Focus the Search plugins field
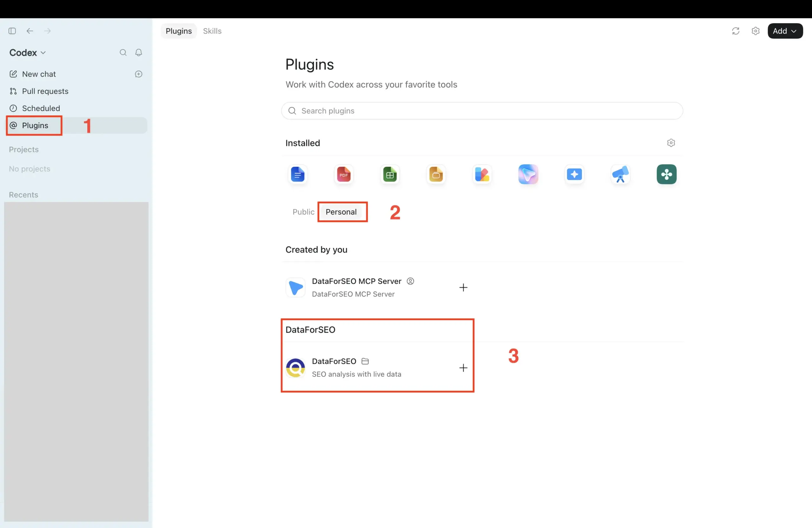 click(x=482, y=111)
